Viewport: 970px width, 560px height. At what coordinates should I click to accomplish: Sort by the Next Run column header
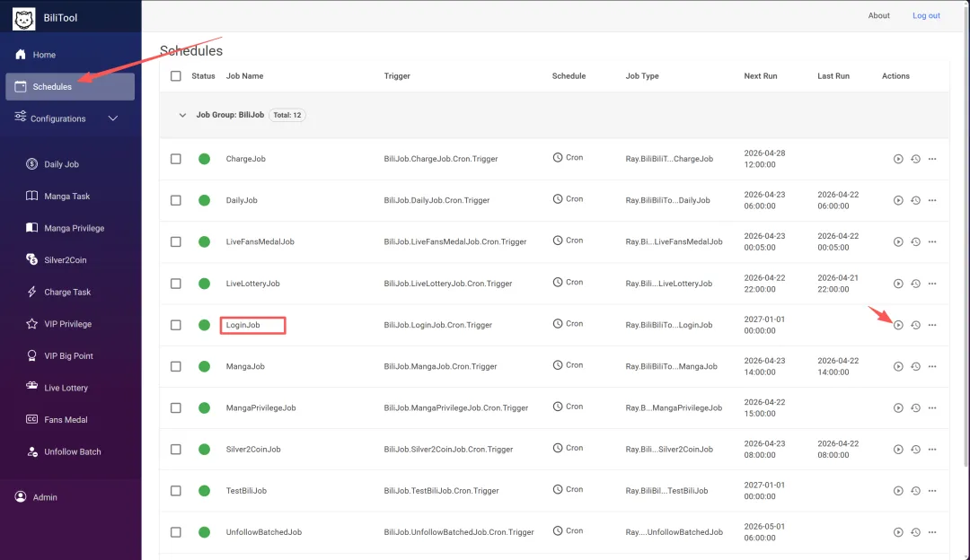click(760, 76)
